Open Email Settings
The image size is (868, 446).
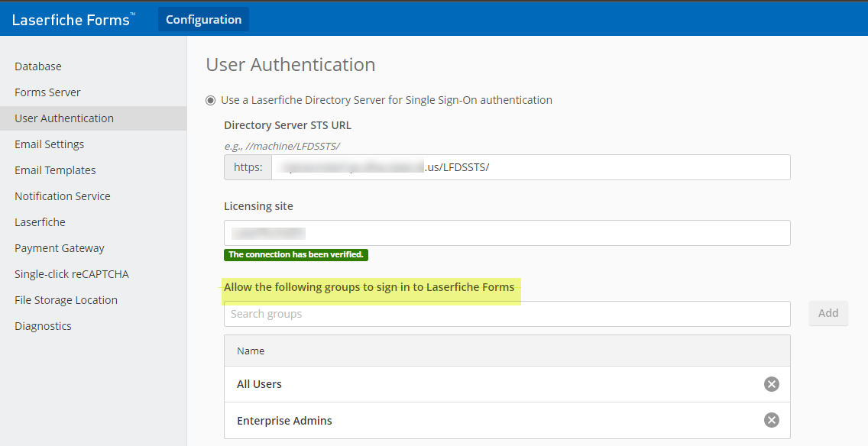pyautogui.click(x=49, y=144)
